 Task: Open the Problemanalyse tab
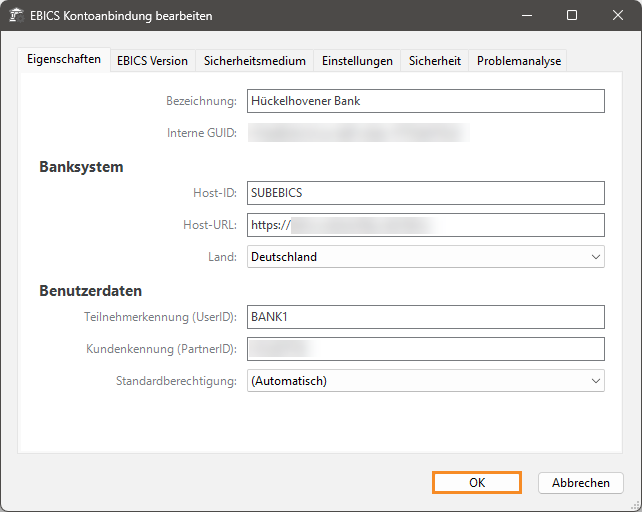point(519,61)
